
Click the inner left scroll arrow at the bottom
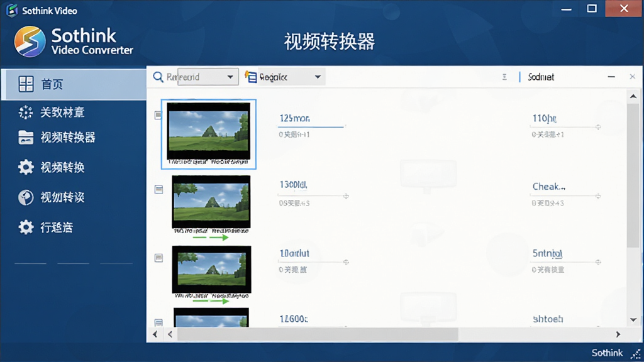tap(170, 334)
